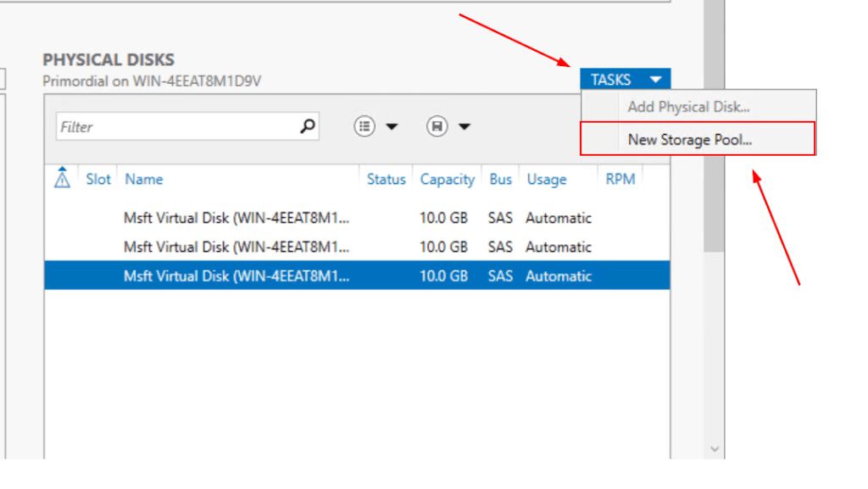
Task: Click the list view criteria icon
Action: coord(364,127)
